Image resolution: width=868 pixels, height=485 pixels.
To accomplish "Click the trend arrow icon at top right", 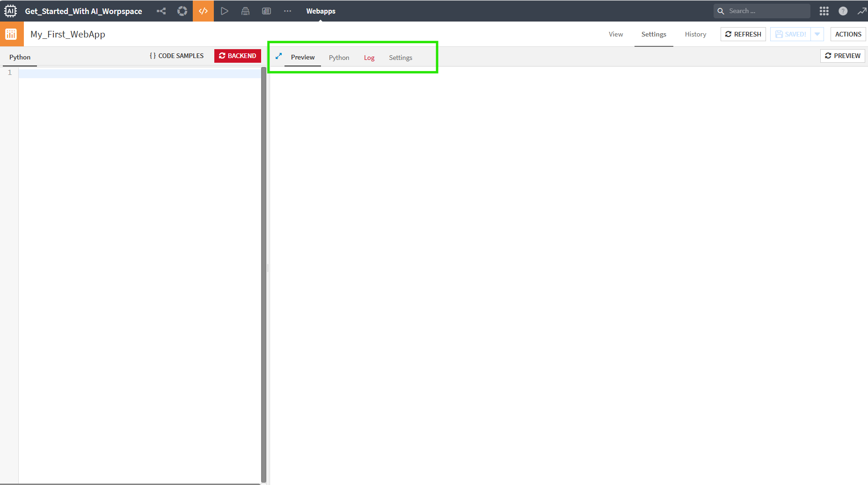I will pos(862,11).
